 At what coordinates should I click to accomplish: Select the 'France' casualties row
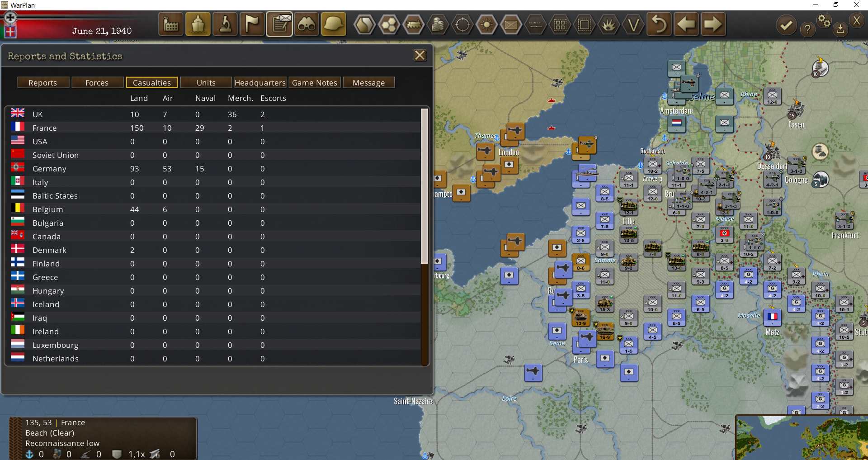215,128
